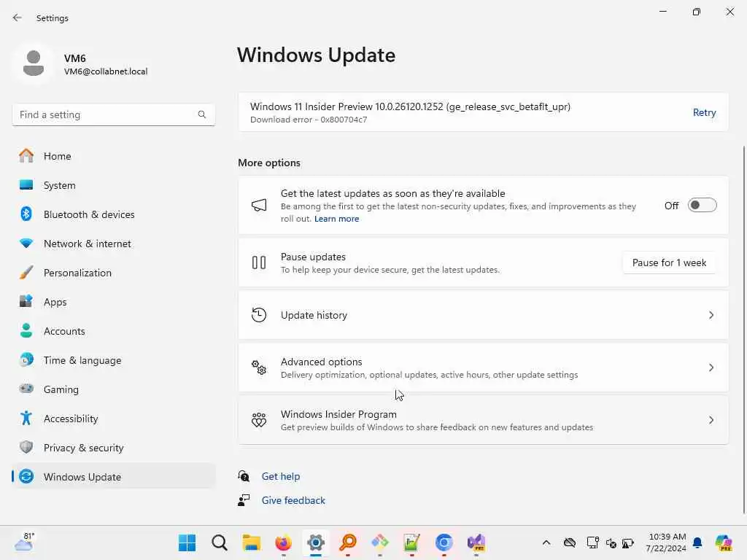
Task: Click the System monitor icon in sidebar
Action: 26,184
